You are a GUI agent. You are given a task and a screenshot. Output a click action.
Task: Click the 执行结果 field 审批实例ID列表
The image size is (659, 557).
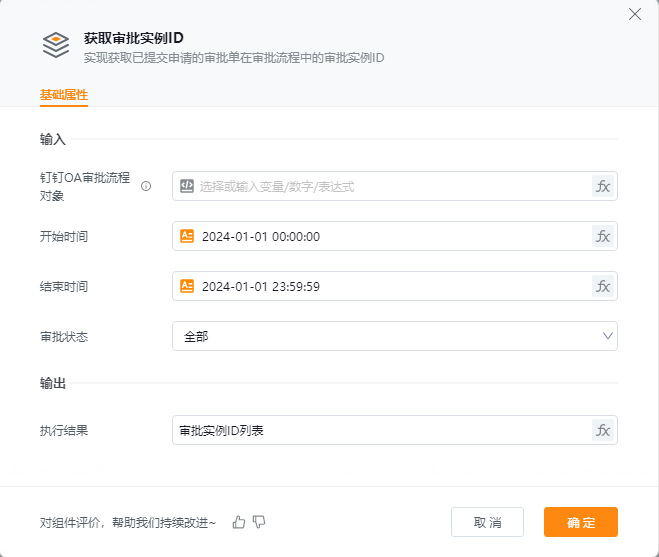point(380,430)
